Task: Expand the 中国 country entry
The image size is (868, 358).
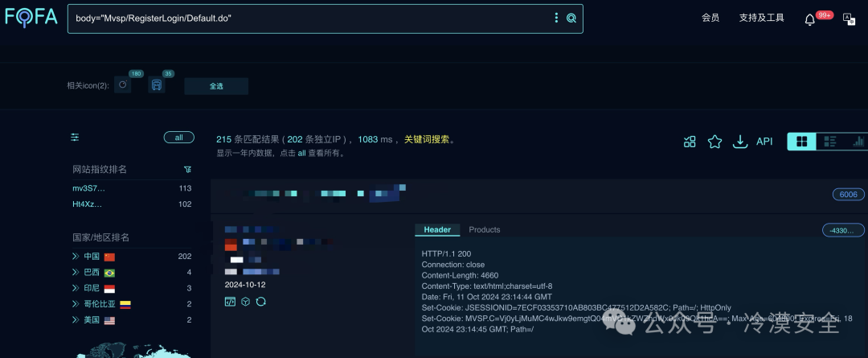Action: click(x=76, y=257)
